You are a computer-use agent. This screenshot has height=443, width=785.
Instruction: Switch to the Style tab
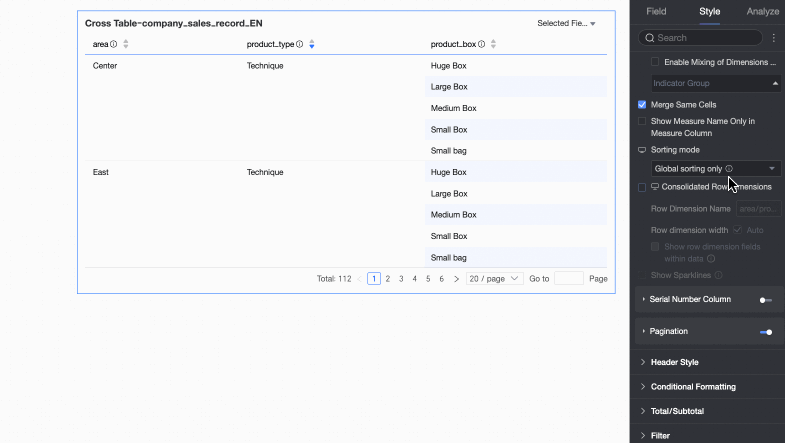(x=709, y=12)
